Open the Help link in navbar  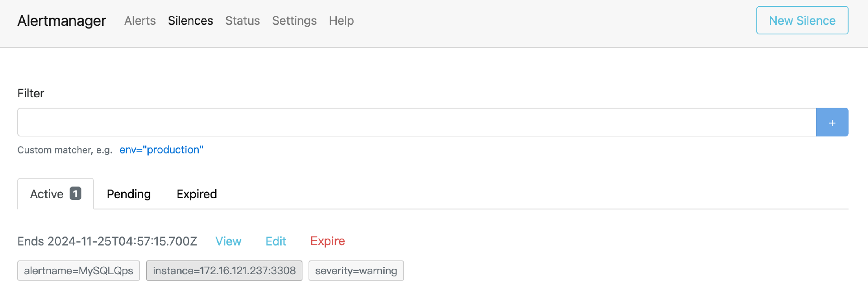point(341,21)
